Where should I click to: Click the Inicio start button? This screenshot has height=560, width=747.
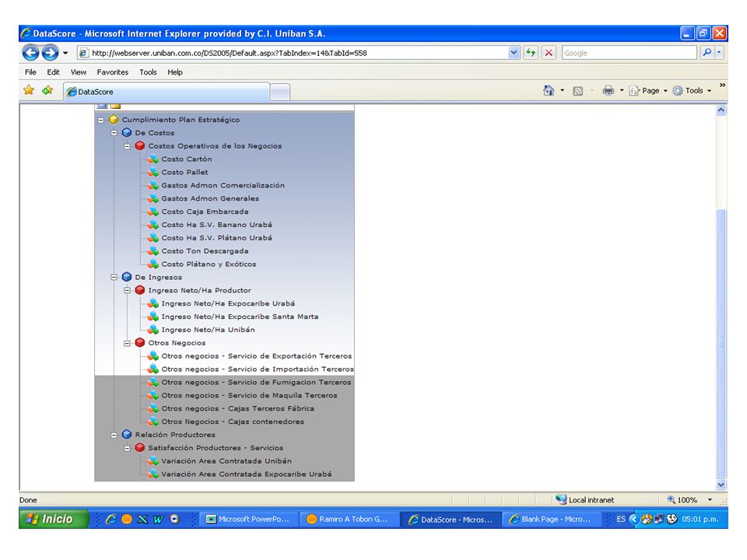pos(54,519)
